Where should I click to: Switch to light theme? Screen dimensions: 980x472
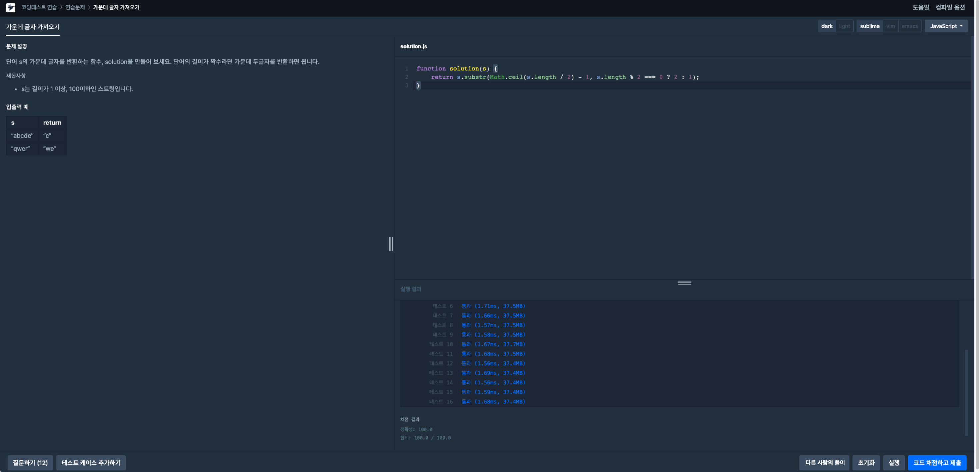pyautogui.click(x=844, y=26)
